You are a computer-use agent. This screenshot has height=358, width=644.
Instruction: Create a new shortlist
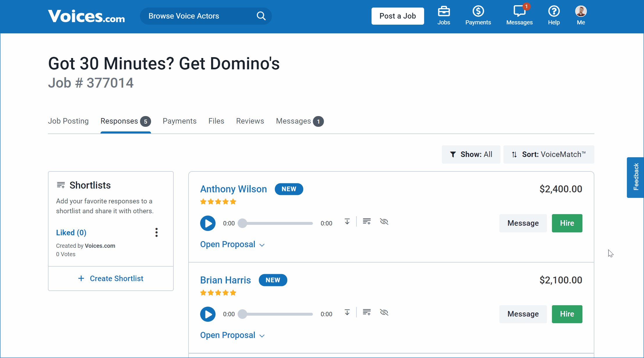111,279
